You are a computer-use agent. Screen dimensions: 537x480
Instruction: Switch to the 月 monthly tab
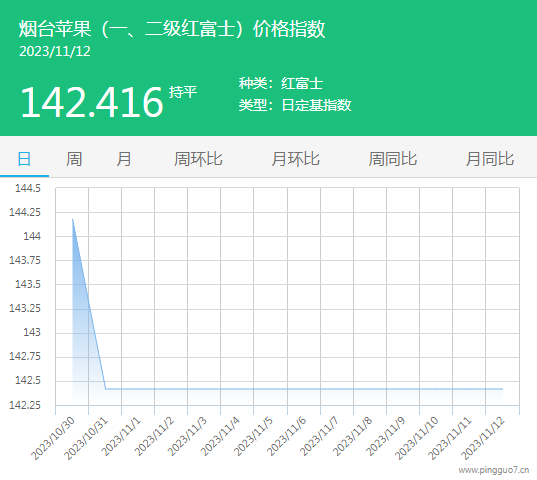[124, 159]
